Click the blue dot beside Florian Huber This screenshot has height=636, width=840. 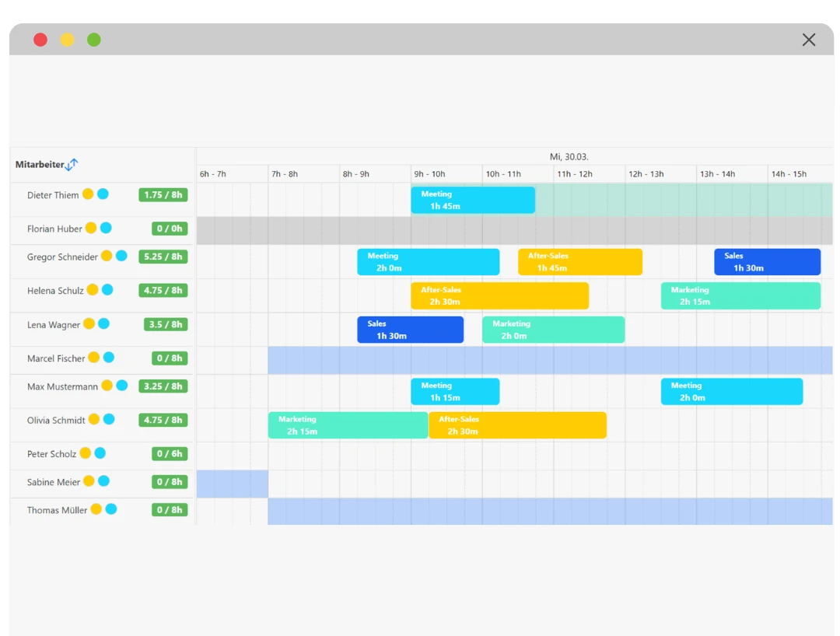point(106,228)
